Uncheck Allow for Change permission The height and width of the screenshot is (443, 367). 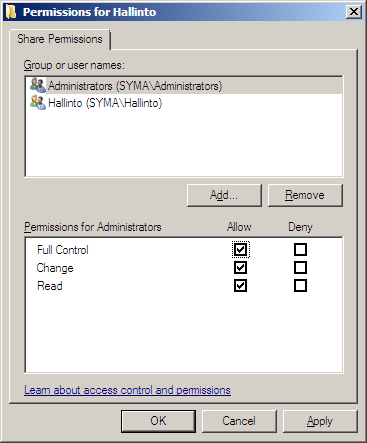pos(240,267)
